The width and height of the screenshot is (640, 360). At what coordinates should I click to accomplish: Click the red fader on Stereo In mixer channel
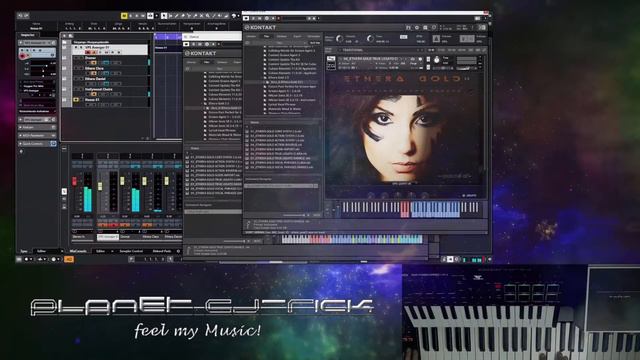[74, 181]
